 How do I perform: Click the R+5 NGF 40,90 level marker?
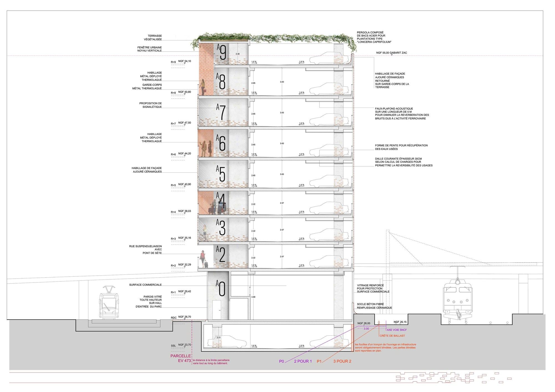point(181,185)
